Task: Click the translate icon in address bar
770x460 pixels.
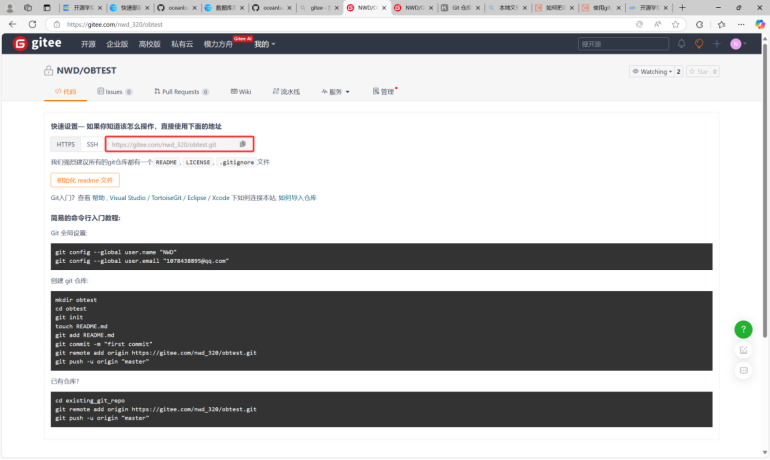Action: tap(639, 24)
